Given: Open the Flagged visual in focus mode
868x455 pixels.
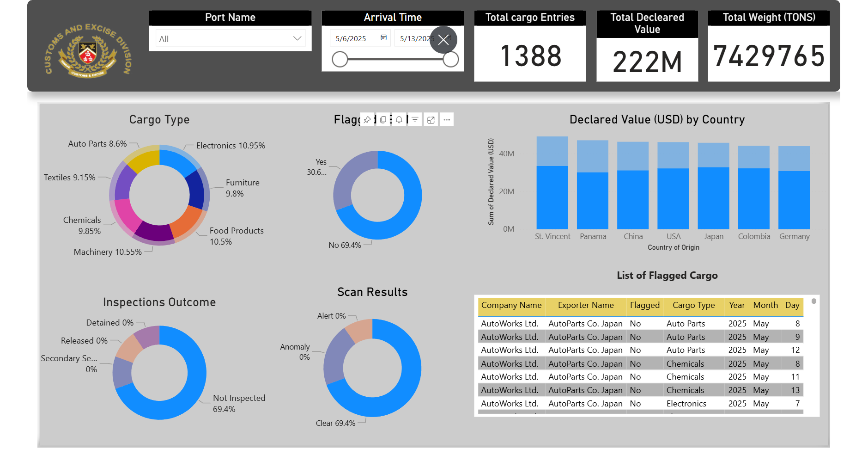Looking at the screenshot, I should [431, 120].
